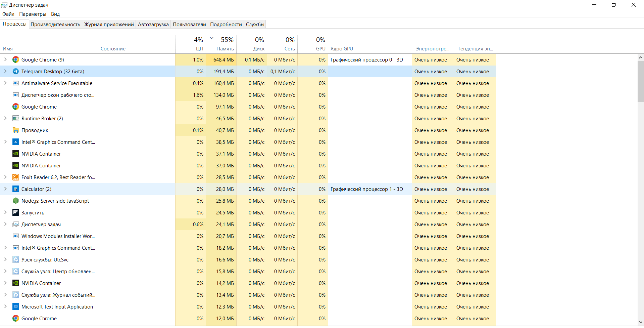Sort by the Память column header
The height and width of the screenshot is (328, 644).
[221, 44]
